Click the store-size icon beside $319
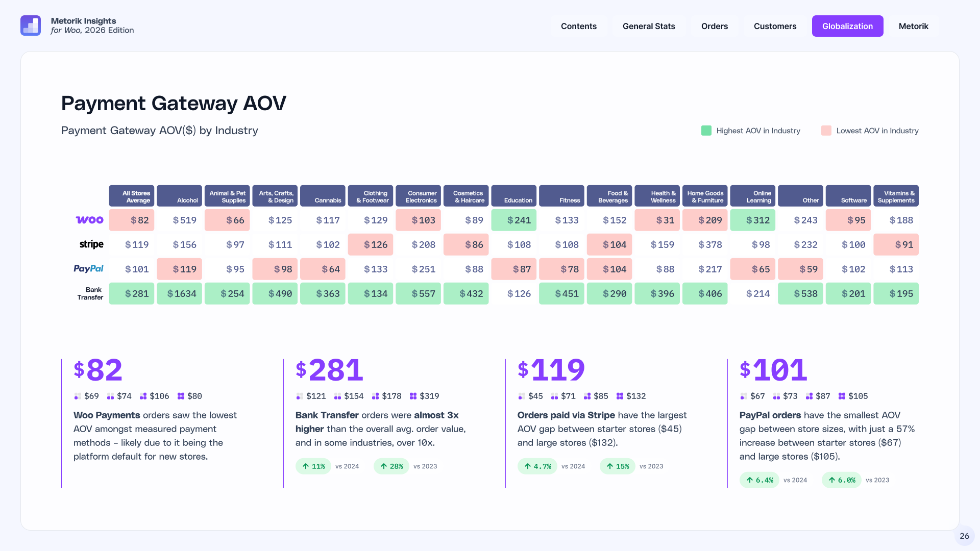Image resolution: width=980 pixels, height=551 pixels. click(x=413, y=396)
